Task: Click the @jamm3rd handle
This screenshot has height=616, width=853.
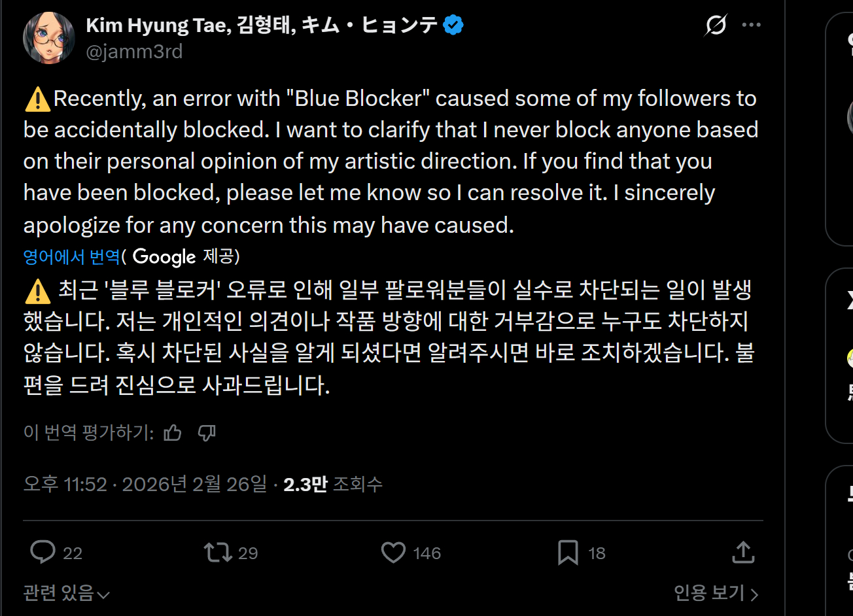Action: coord(134,51)
